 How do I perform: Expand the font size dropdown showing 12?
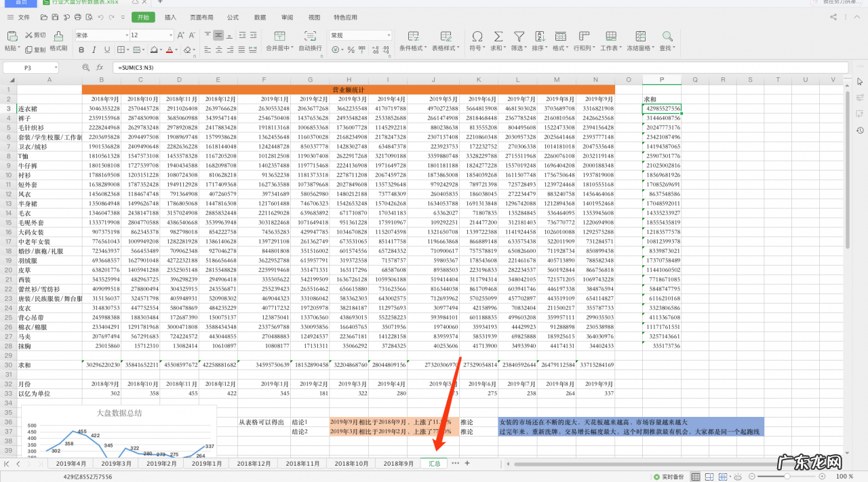coord(151,35)
